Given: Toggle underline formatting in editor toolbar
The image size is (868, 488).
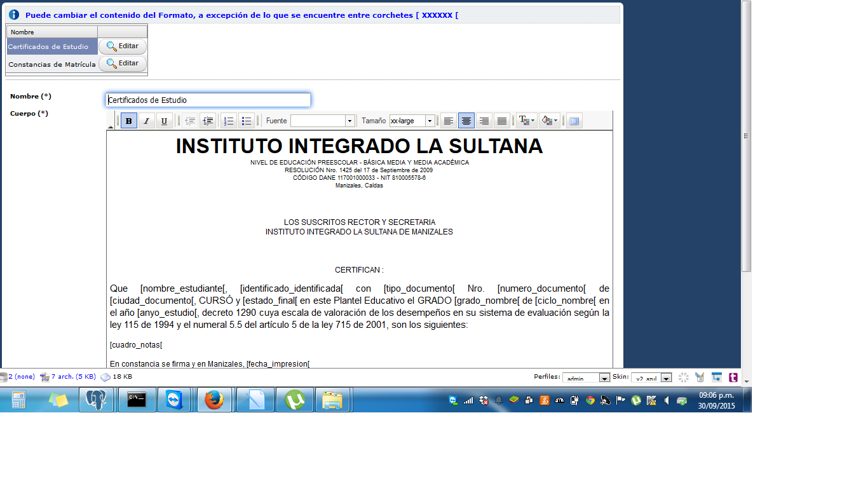Looking at the screenshot, I should (164, 121).
